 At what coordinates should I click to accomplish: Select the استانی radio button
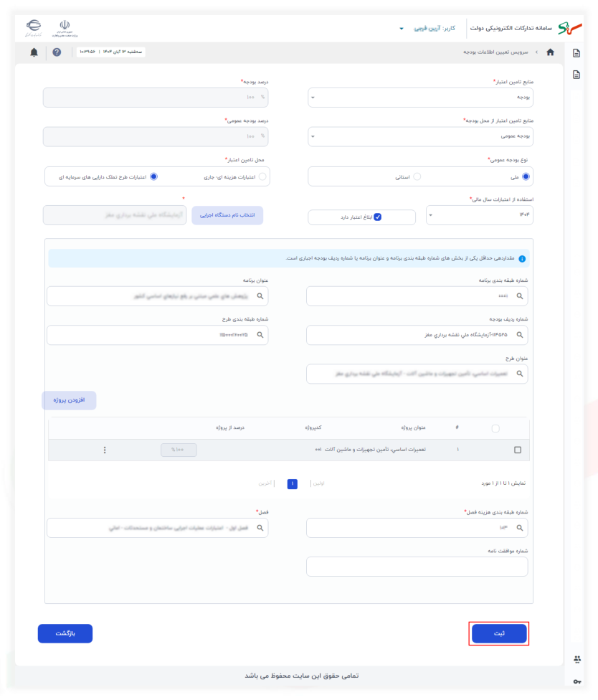pyautogui.click(x=417, y=176)
